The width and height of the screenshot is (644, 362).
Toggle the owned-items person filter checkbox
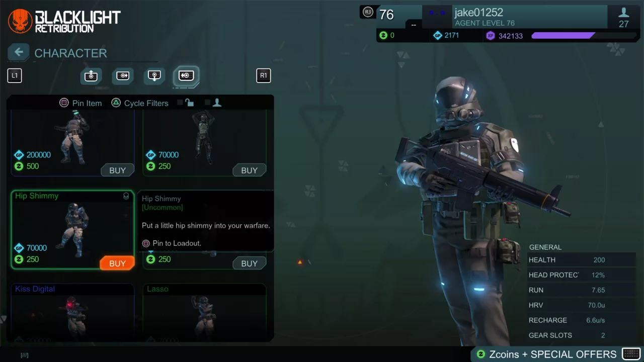pos(207,103)
